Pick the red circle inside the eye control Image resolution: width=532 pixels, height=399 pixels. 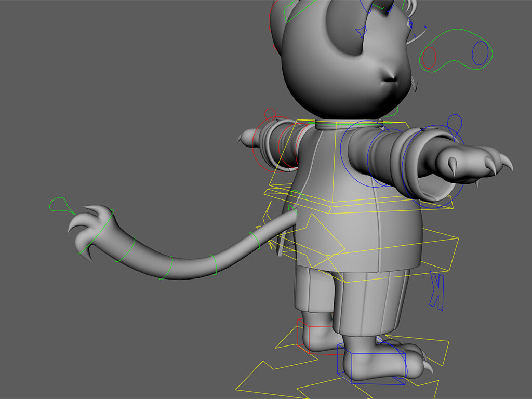429,58
